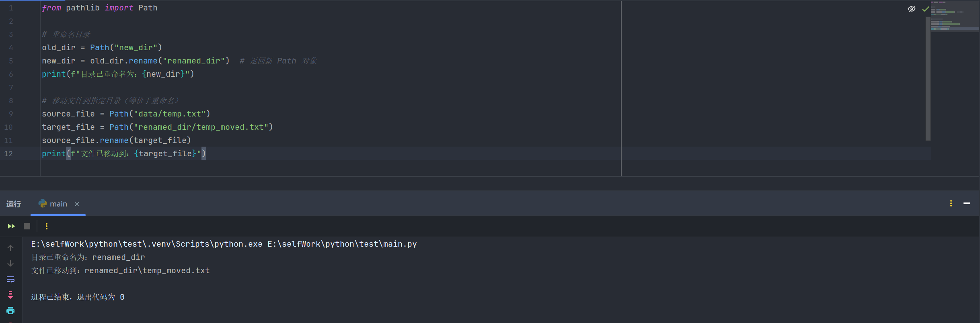Click the rerun 'main' icon in Run toolbar
This screenshot has width=980, height=323.
click(x=11, y=226)
